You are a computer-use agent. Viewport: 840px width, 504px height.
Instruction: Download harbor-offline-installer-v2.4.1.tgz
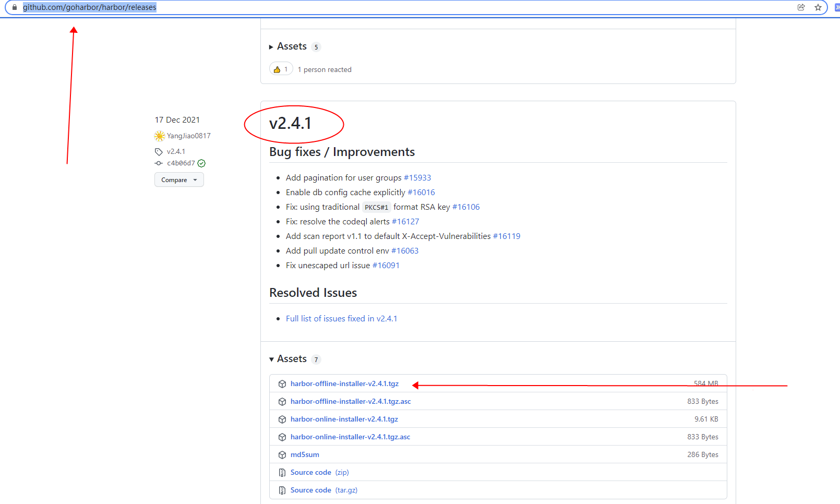click(x=344, y=383)
